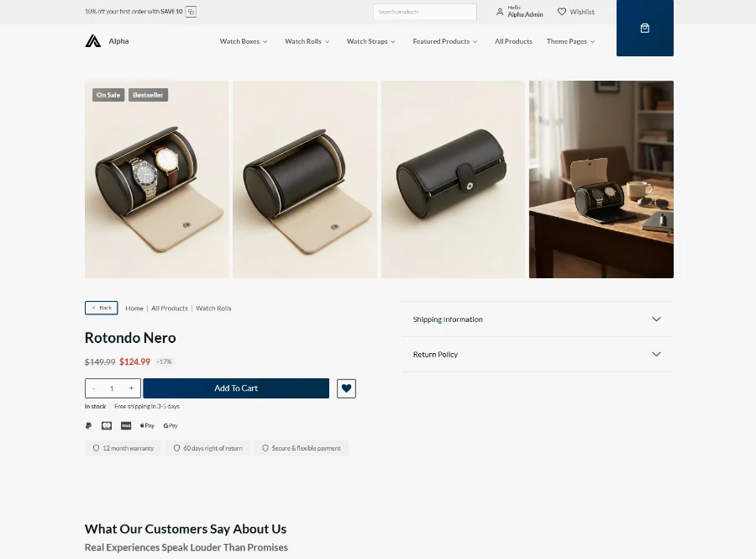
Task: Click the copy icon beside SAVE10 code
Action: (191, 12)
